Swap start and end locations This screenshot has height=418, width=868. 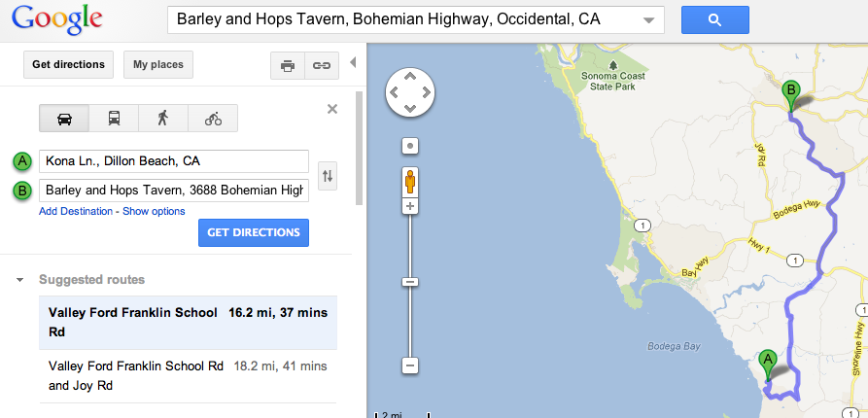click(328, 176)
